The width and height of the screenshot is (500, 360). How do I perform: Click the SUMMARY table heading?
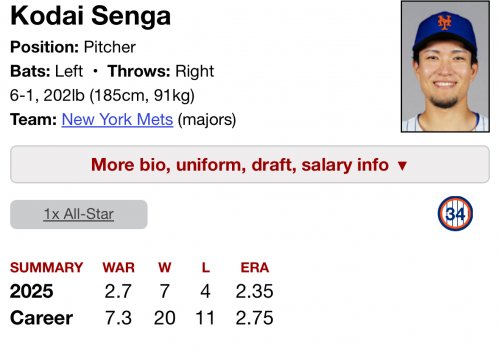tap(46, 267)
